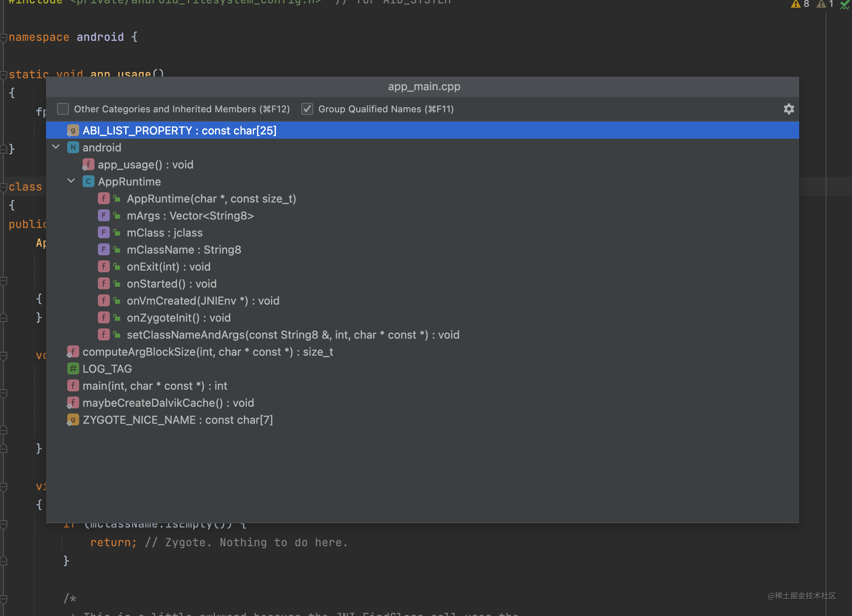Viewport: 852px width, 616px height.
Task: Select the 'android' namespace row
Action: pos(422,148)
